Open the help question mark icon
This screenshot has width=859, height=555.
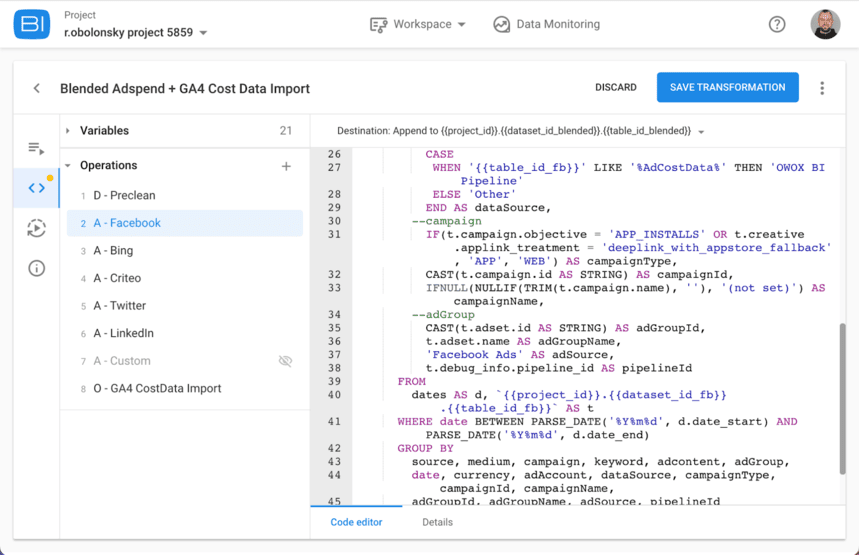[777, 25]
